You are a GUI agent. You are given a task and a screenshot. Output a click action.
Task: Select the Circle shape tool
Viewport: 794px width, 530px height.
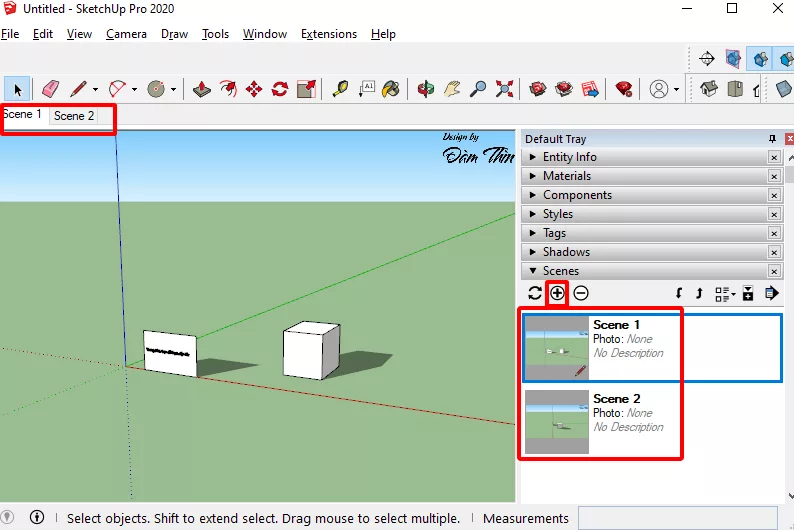pos(156,90)
